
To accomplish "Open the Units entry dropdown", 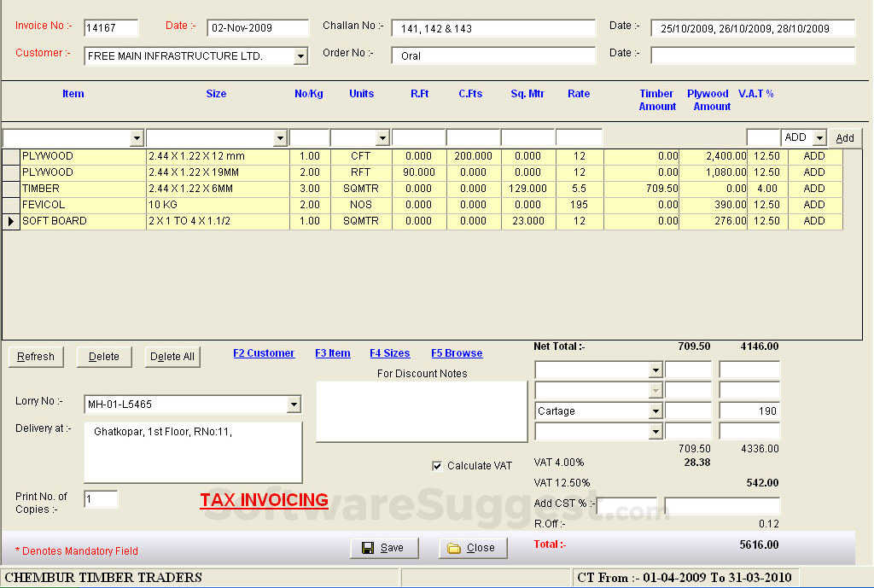I will pyautogui.click(x=382, y=138).
